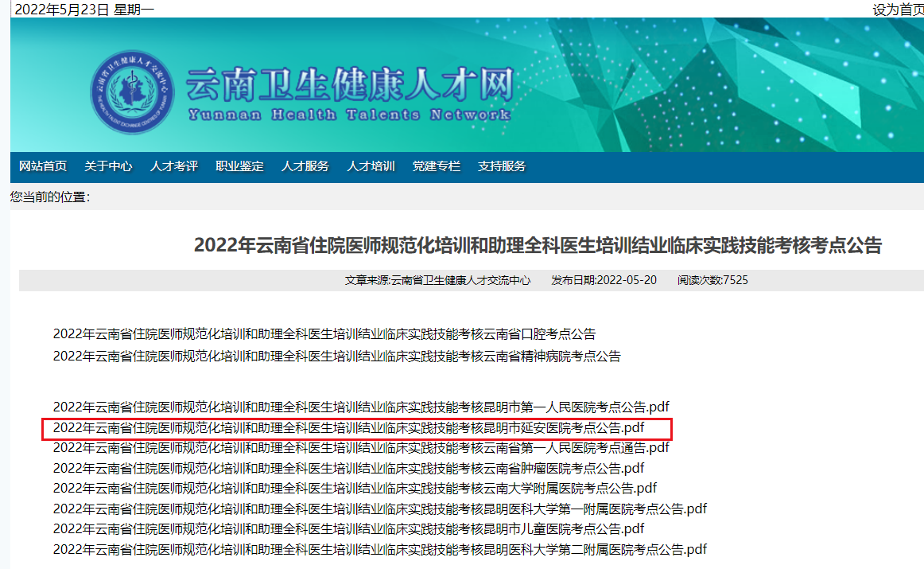Open 云南省肿瘤医院考点公告.pdf link

pyautogui.click(x=348, y=468)
